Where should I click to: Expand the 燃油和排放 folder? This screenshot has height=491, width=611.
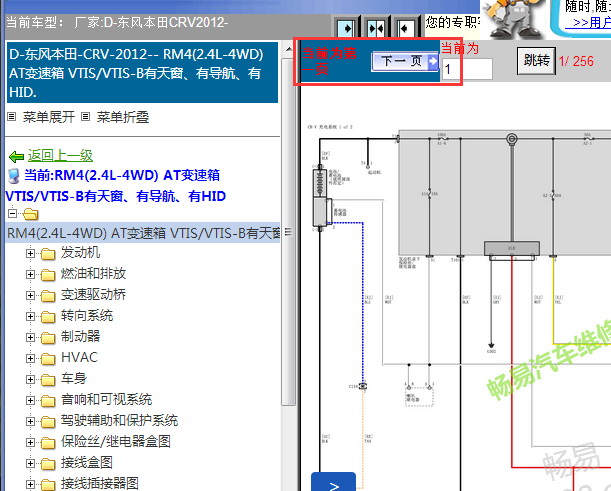(x=30, y=274)
